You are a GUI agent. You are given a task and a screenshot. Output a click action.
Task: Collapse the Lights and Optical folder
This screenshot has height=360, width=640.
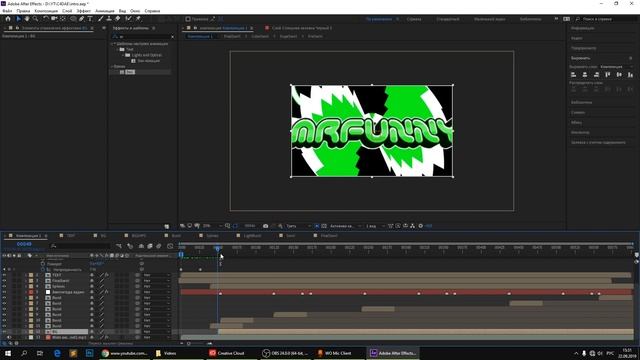[123, 55]
